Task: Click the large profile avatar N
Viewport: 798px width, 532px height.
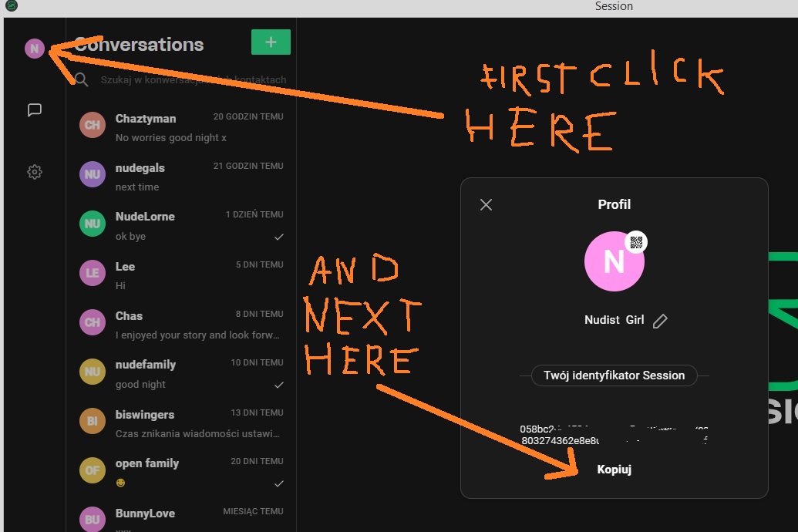Action: coord(614,261)
